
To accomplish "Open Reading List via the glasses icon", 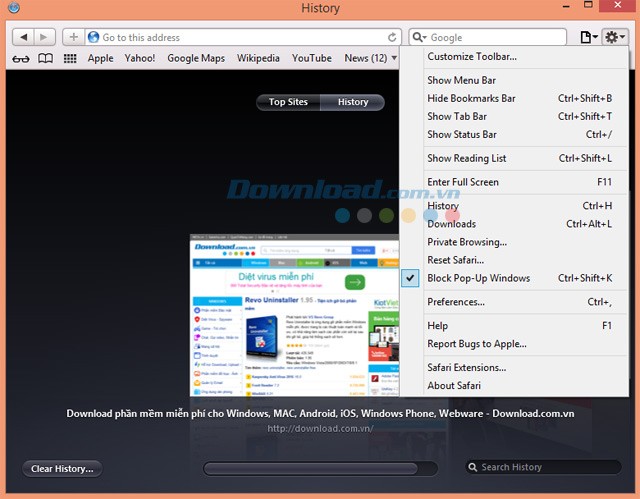I will 20,59.
